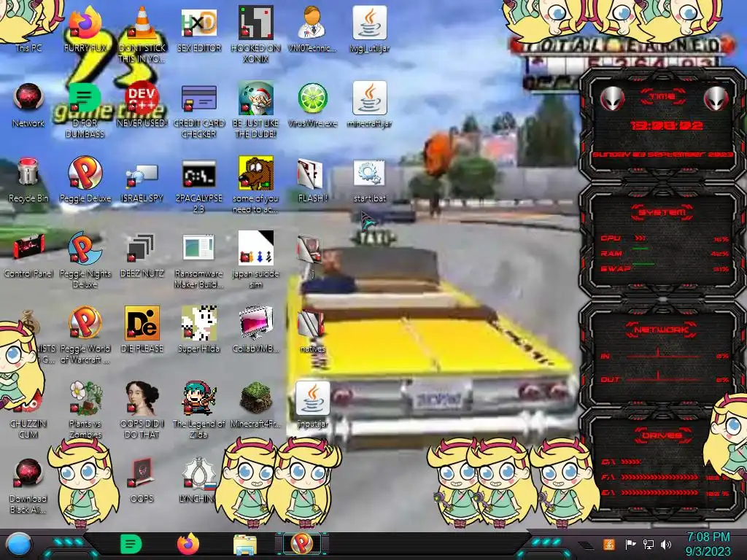Switch to Peggle on the taskbar

301,544
